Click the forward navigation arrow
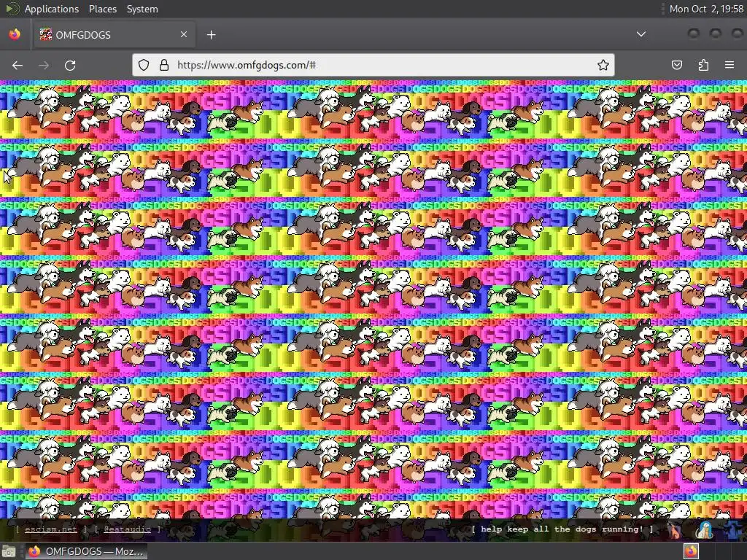 44,65
